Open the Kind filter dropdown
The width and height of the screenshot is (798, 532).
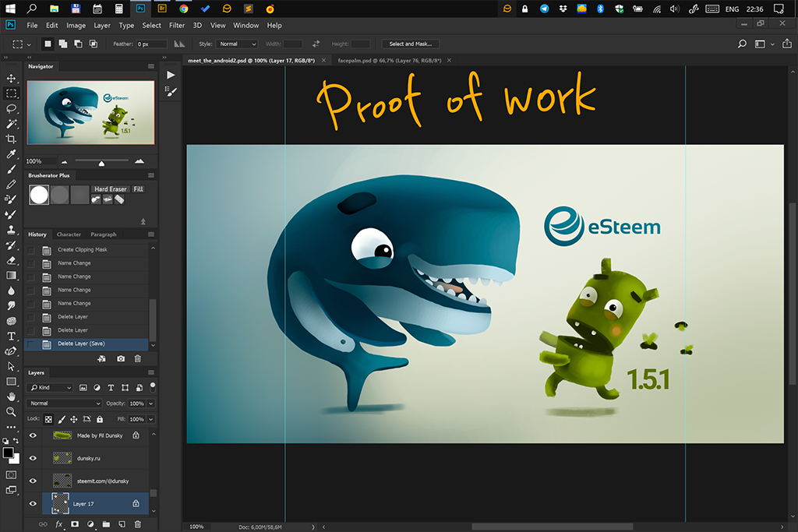click(50, 388)
